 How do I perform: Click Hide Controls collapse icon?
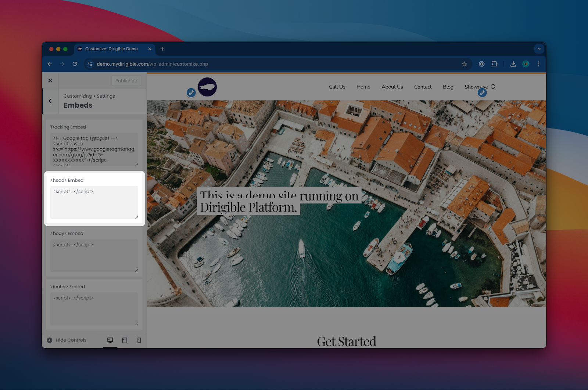tap(50, 340)
